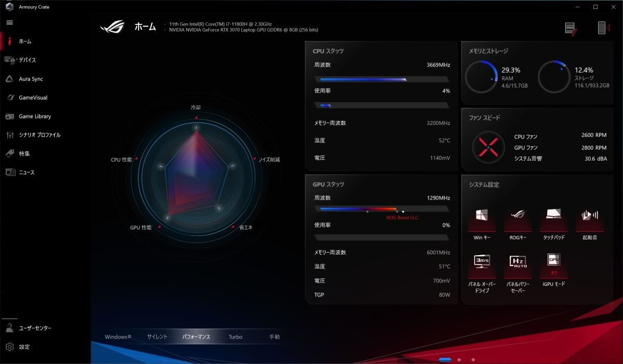623x364 pixels.
Task: Click the 52°C CPU temperature value
Action: click(444, 141)
